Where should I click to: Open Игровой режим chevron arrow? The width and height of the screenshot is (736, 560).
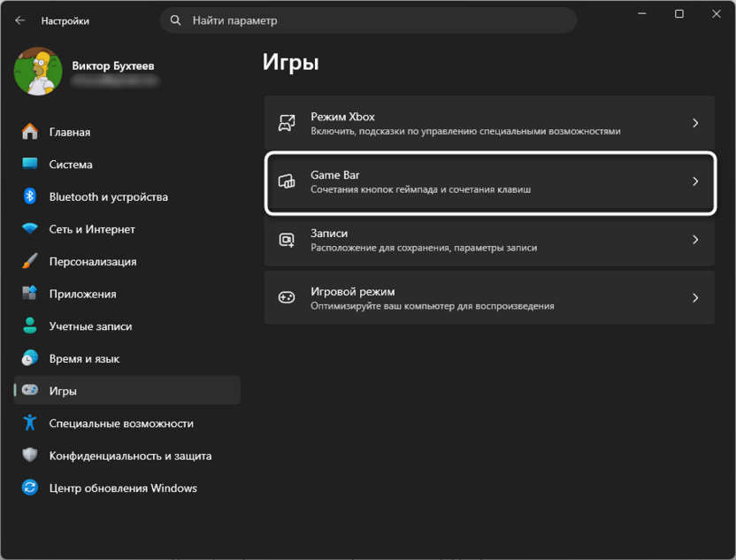coord(695,297)
